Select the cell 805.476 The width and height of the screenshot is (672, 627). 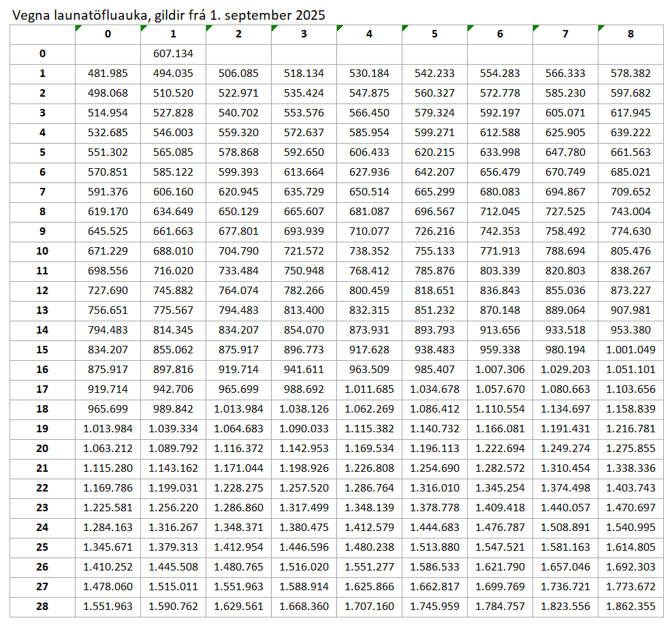[631, 251]
